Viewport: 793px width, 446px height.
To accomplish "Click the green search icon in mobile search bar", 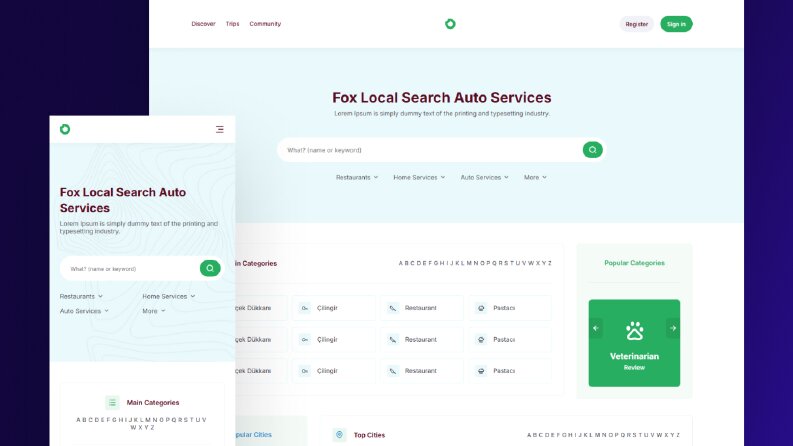I will pyautogui.click(x=210, y=268).
